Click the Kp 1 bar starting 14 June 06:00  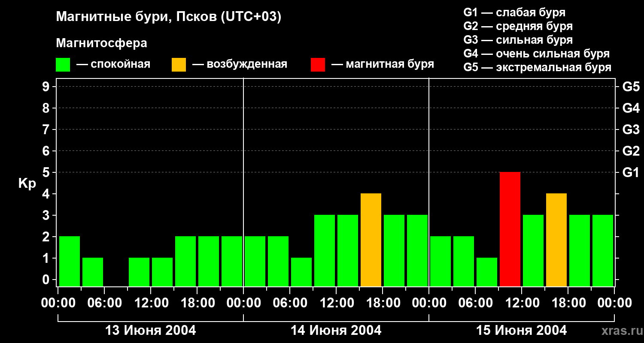[301, 272]
